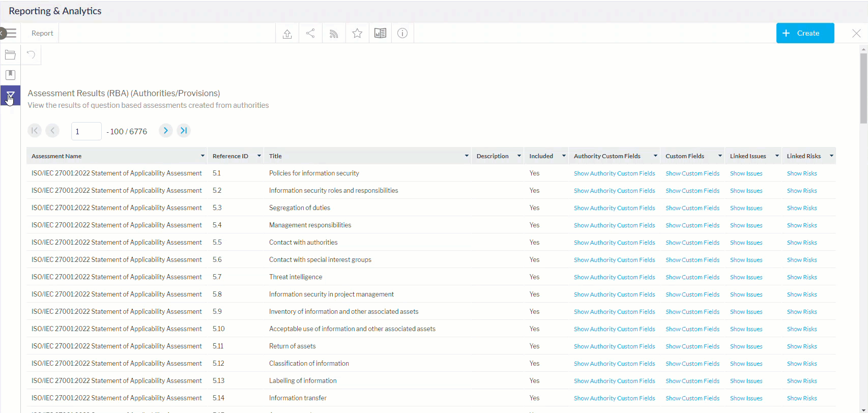The width and height of the screenshot is (868, 413).
Task: Click the bookmark icon in sidebar
Action: coord(10,75)
